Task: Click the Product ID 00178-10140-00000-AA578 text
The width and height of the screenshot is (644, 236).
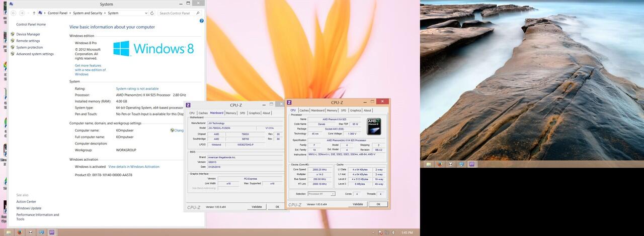Action: (x=104, y=175)
